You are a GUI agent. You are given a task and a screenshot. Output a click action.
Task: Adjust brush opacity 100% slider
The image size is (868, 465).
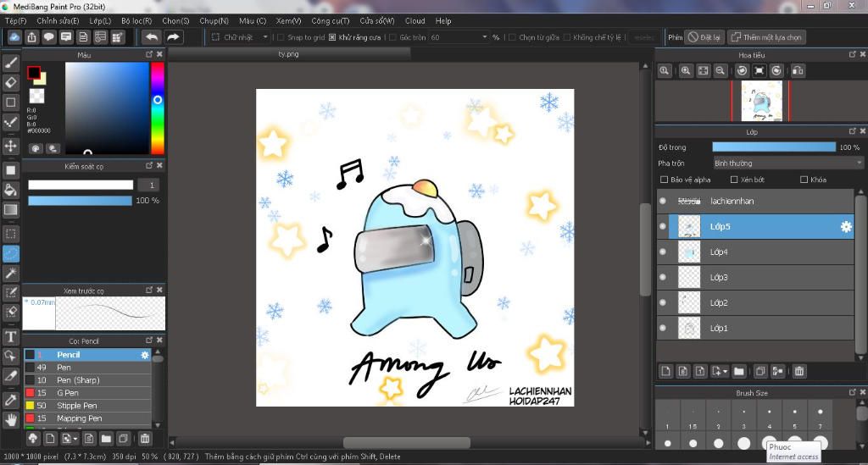click(x=81, y=201)
